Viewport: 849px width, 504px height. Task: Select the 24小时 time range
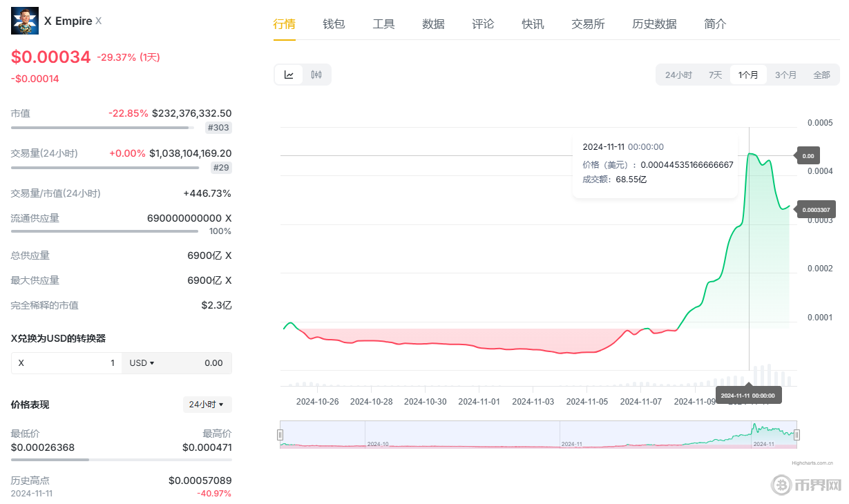[678, 75]
